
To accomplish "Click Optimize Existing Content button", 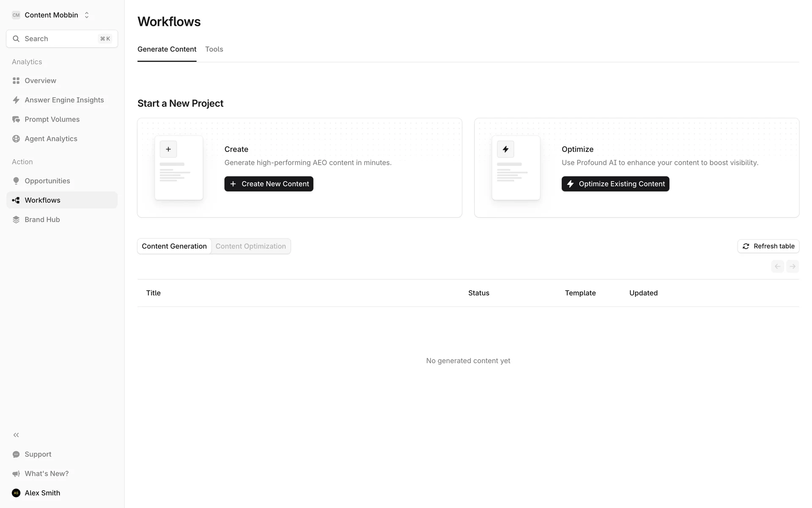I will click(615, 184).
